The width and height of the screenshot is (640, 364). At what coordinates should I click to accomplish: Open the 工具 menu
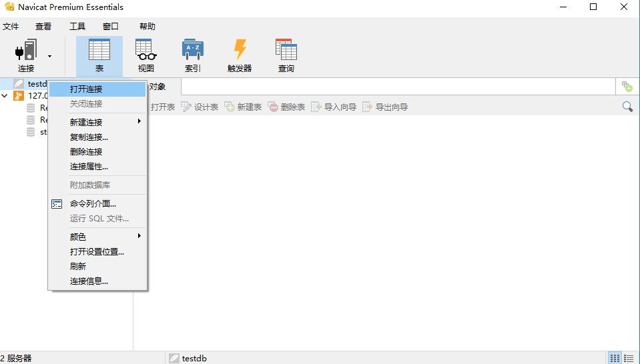click(x=77, y=27)
